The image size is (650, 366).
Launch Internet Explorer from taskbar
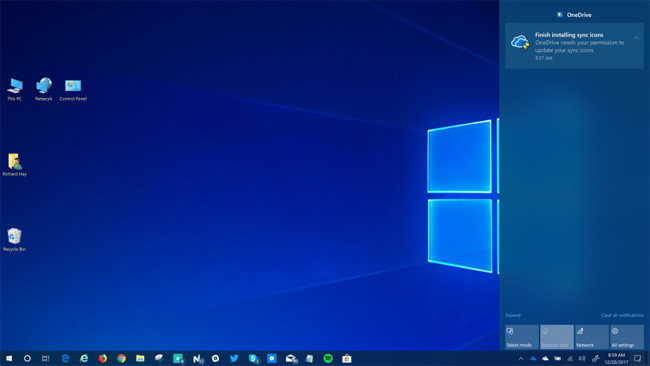84,359
